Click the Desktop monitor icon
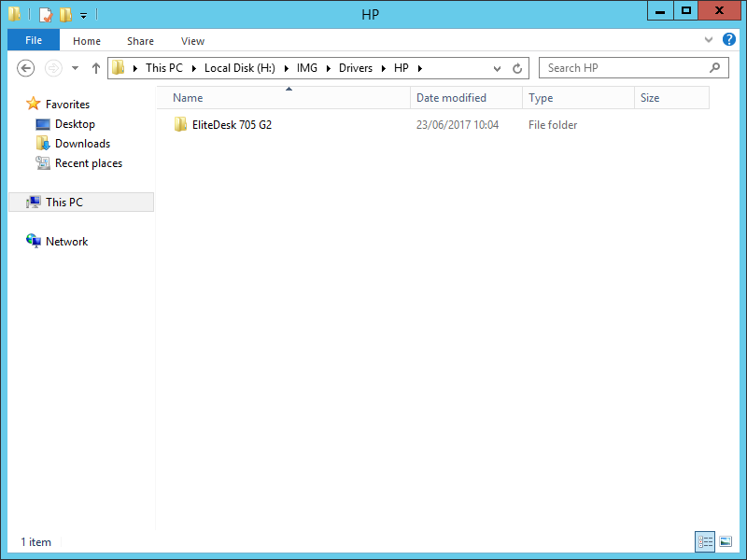This screenshot has height=560, width=747. tap(43, 124)
